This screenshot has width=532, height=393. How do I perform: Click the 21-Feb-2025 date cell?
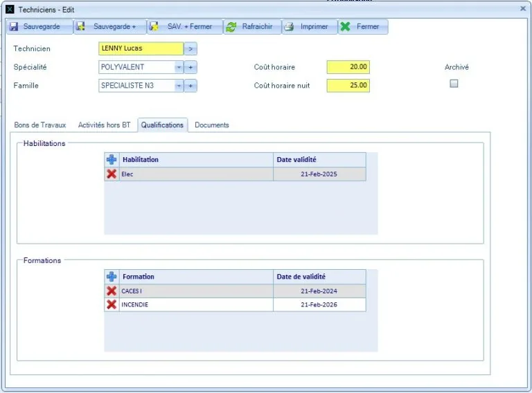(x=319, y=174)
